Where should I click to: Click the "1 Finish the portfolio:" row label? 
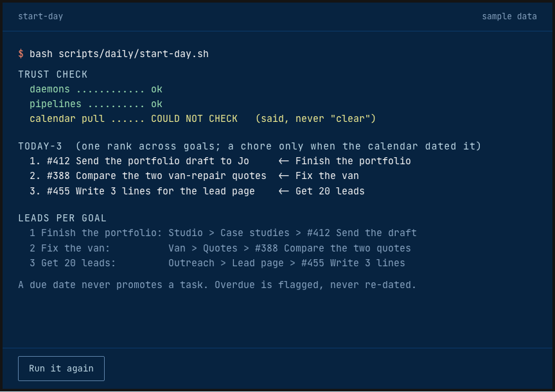[x=96, y=233]
